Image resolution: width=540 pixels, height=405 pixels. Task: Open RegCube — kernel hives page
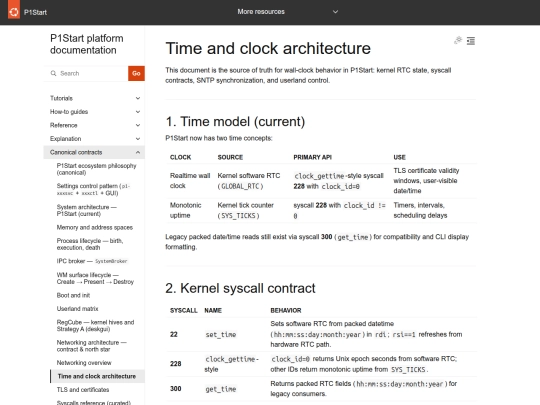pyautogui.click(x=95, y=325)
